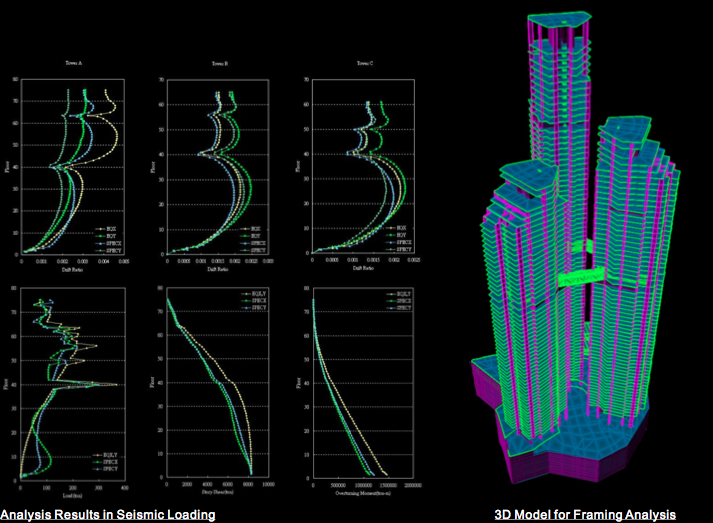Click the Analysis Results in Seismic Loading caption
The image size is (713, 523).
[x=108, y=514]
